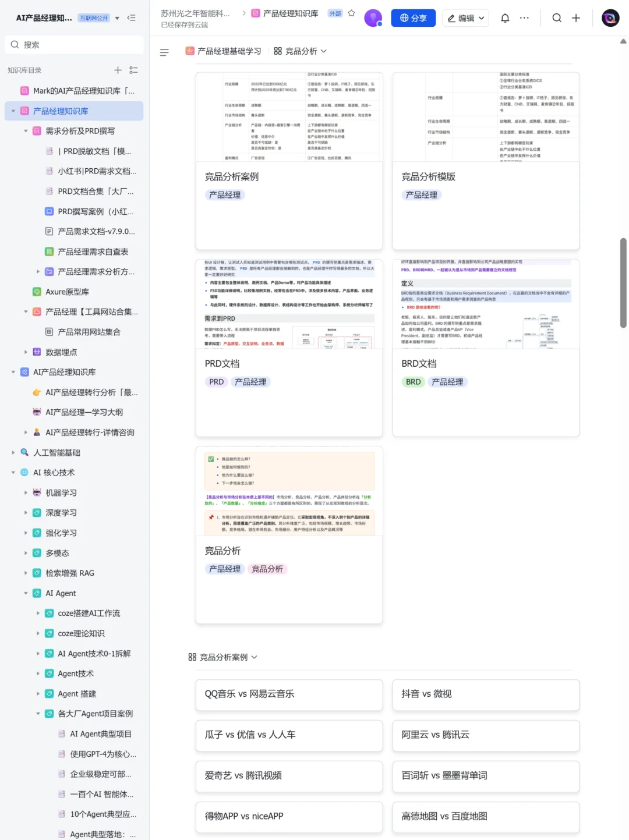The image size is (629, 840).
Task: Click the PRD tag on PRD文档 card
Action: [216, 382]
